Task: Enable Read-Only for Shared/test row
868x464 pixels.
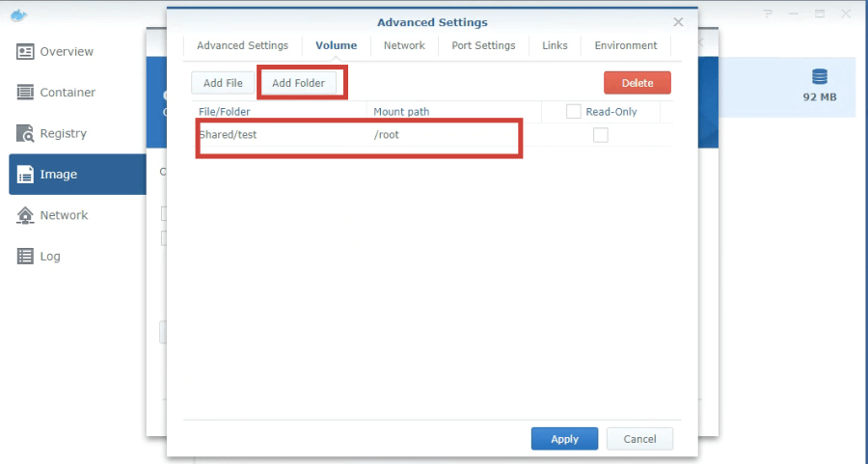Action: pos(600,135)
